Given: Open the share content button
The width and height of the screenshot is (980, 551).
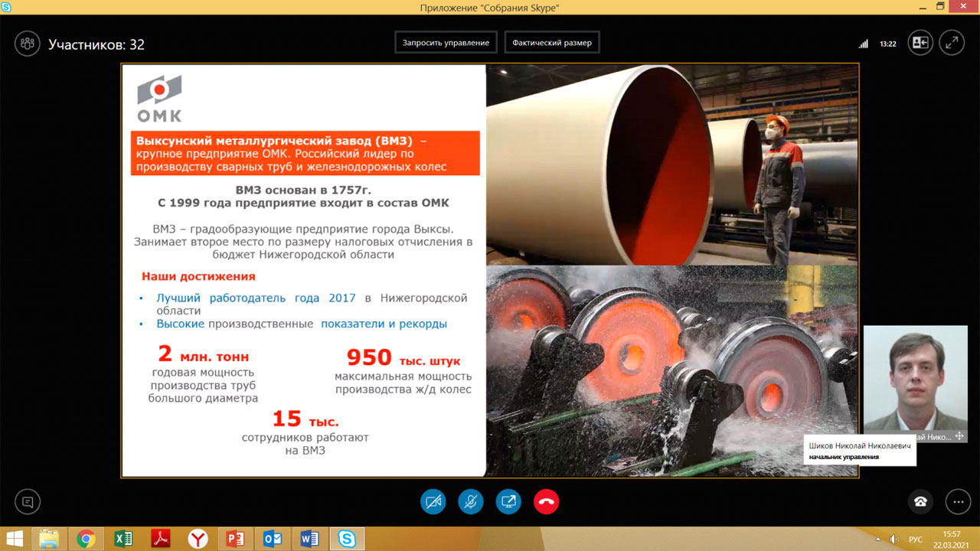Looking at the screenshot, I should [508, 502].
